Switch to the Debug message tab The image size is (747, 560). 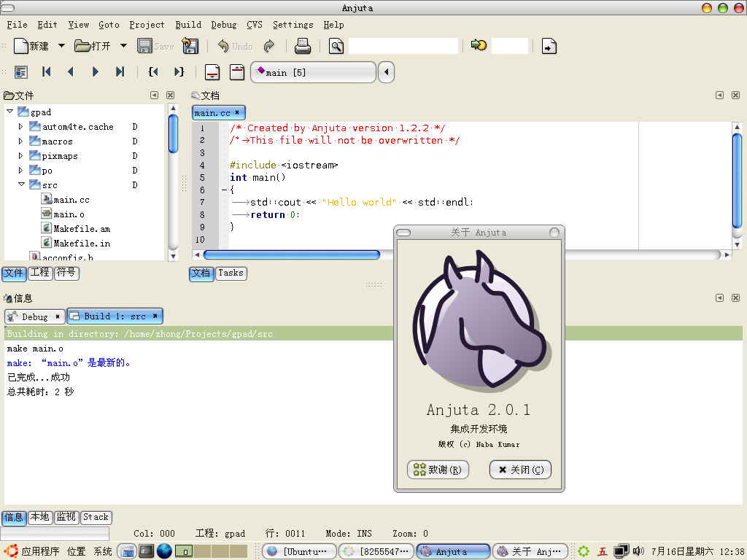point(34,316)
